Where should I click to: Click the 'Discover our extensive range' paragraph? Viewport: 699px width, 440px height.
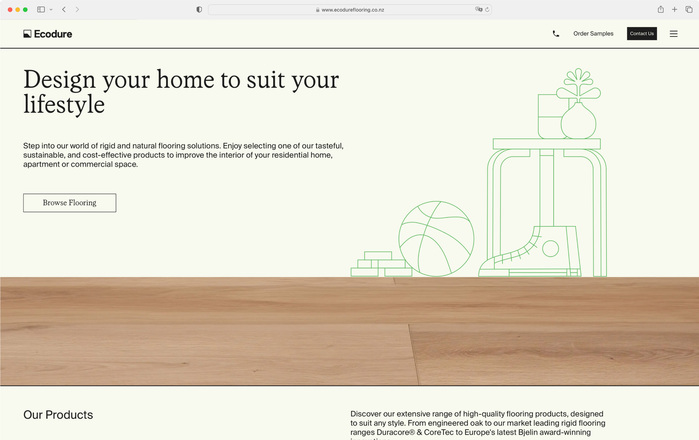pyautogui.click(x=478, y=426)
